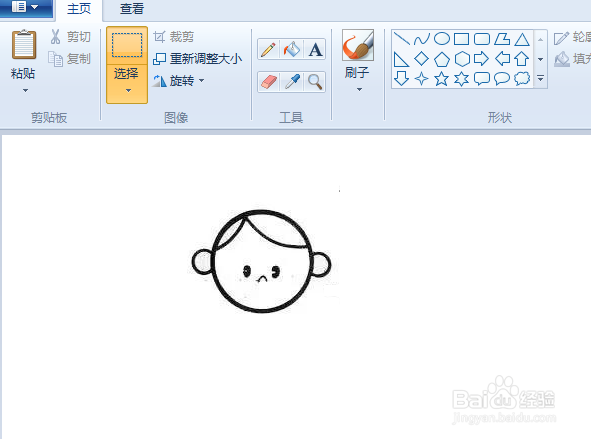The image size is (591, 439).
Task: Select the Text tool
Action: point(315,49)
